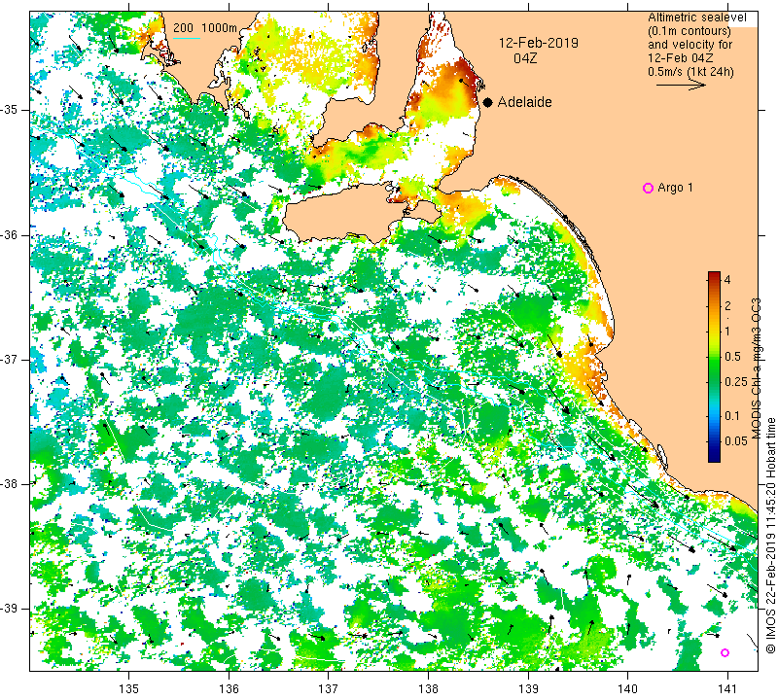This screenshot has height=700, width=778.
Task: Click the latitude axis label -39
Action: [10, 609]
